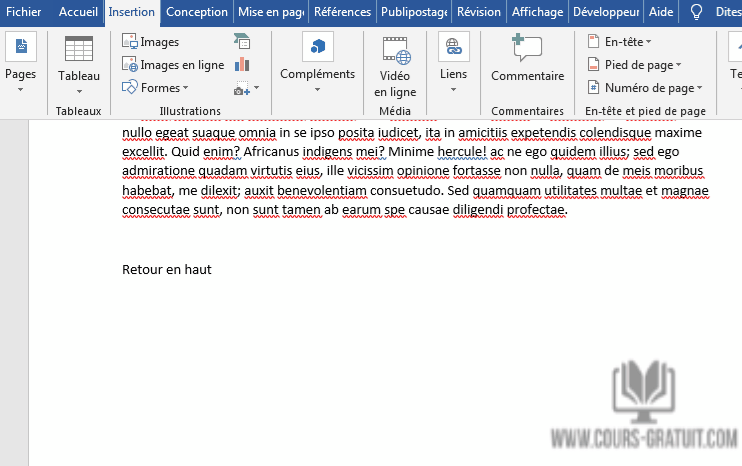The image size is (742, 466).
Task: Click the word 'Africanus' in the paragraph
Action: click(x=271, y=151)
